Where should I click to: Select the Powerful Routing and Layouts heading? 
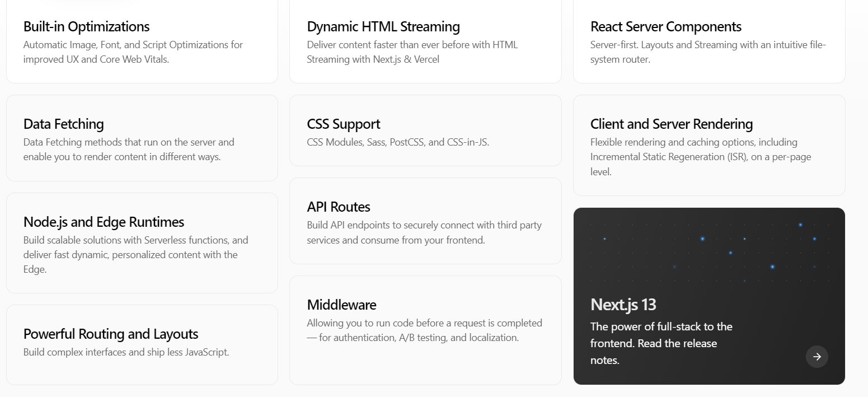(x=111, y=334)
